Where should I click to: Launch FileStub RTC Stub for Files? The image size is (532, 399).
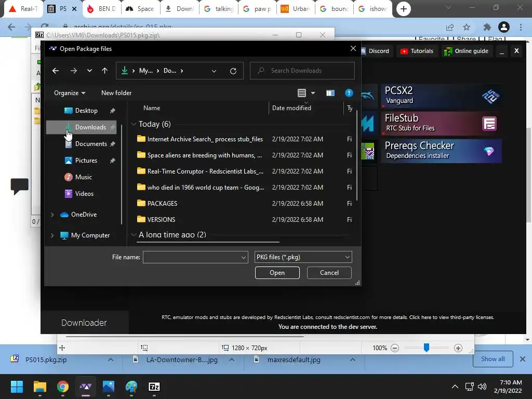pos(441,124)
